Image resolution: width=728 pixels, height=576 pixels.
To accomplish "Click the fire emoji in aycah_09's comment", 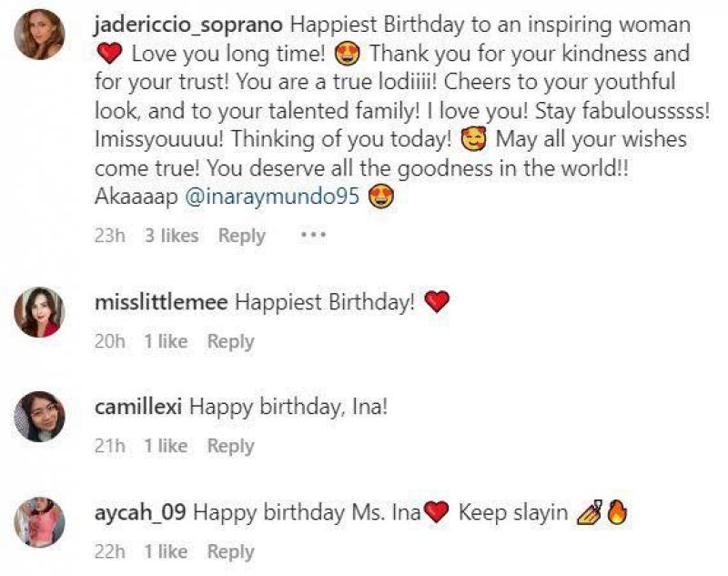I will (617, 512).
